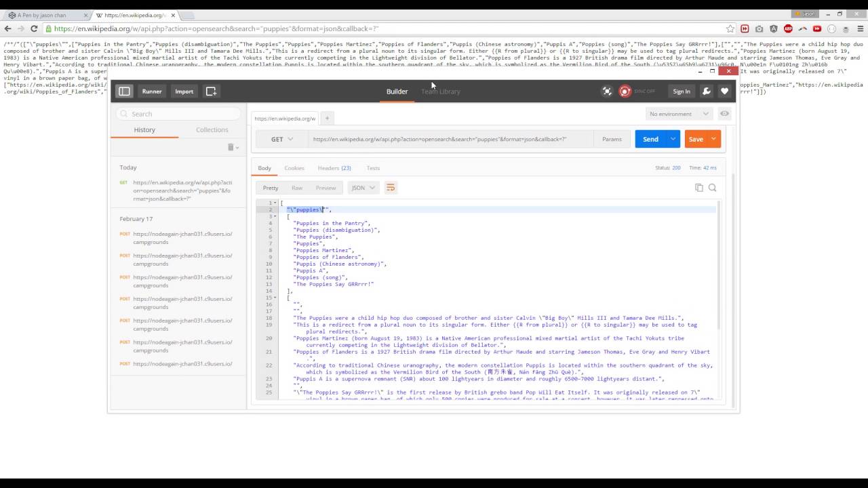Click the Chrome address bar
The width and height of the screenshot is (868, 488).
388,28
